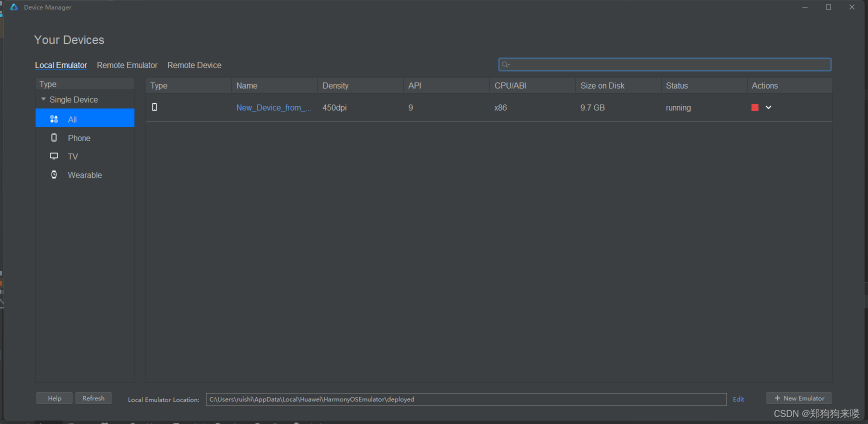Sort by the CPU/ABI column header
This screenshot has width=868, height=424.
[532, 85]
